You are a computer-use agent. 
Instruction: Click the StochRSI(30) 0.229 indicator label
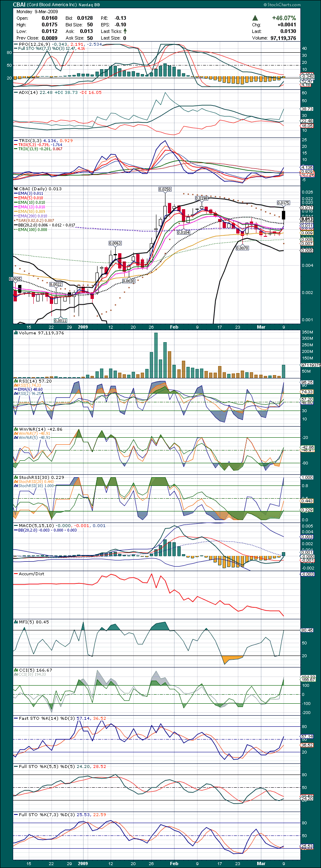point(42,477)
